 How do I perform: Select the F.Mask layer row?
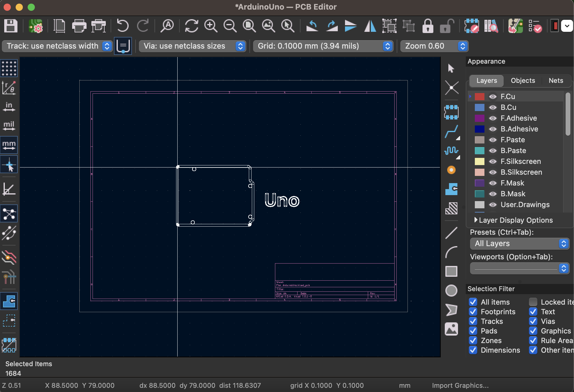tap(515, 183)
